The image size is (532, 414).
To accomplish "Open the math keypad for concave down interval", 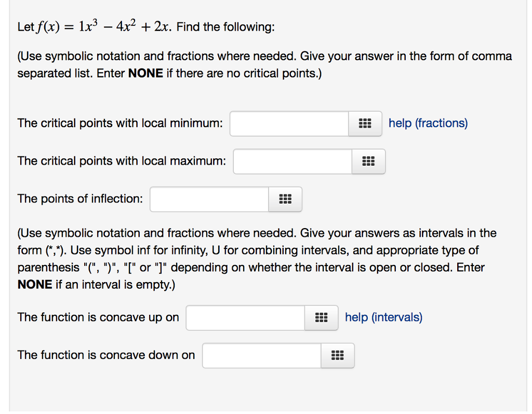I will pyautogui.click(x=338, y=355).
